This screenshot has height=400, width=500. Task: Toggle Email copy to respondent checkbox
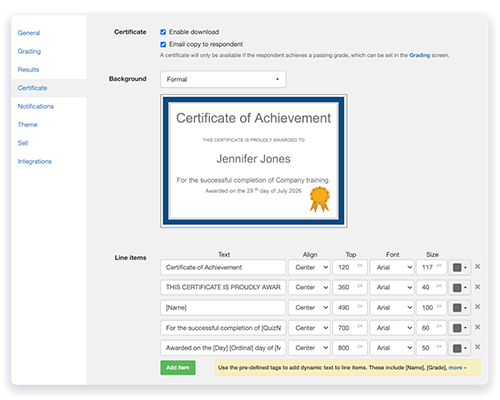[x=163, y=44]
